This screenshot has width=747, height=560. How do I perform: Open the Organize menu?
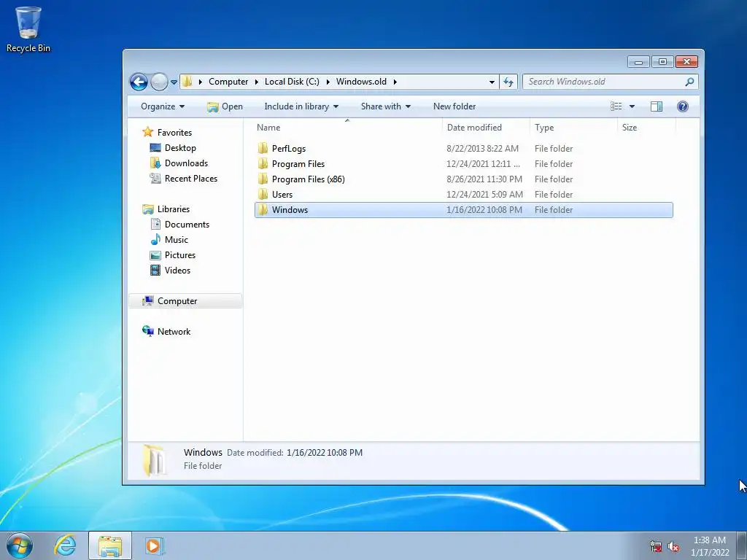(x=163, y=106)
